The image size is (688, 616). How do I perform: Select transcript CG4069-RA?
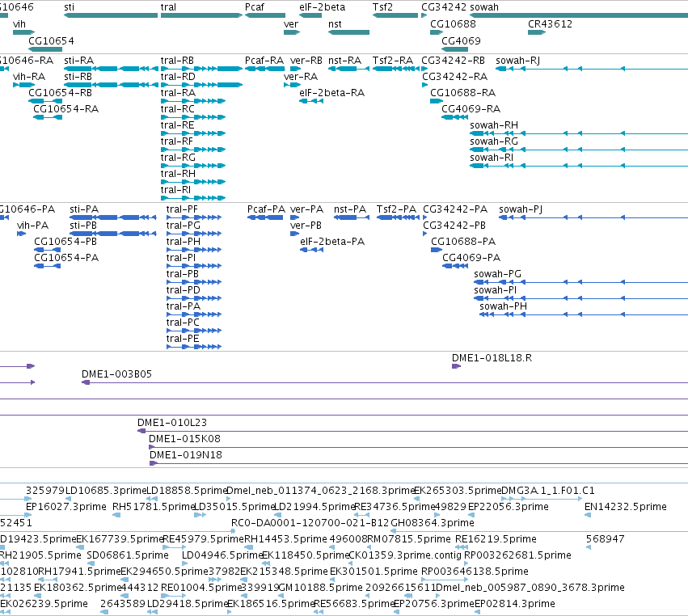(454, 117)
